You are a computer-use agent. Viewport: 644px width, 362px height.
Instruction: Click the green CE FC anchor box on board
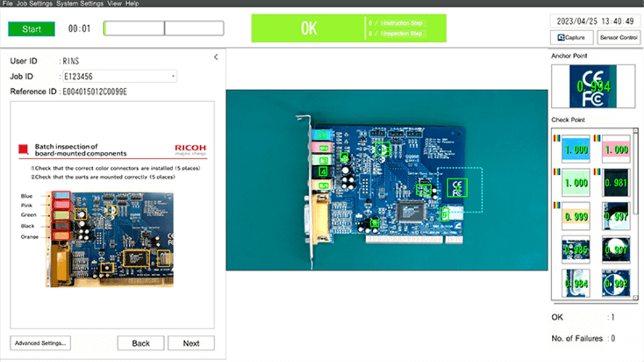[457, 188]
